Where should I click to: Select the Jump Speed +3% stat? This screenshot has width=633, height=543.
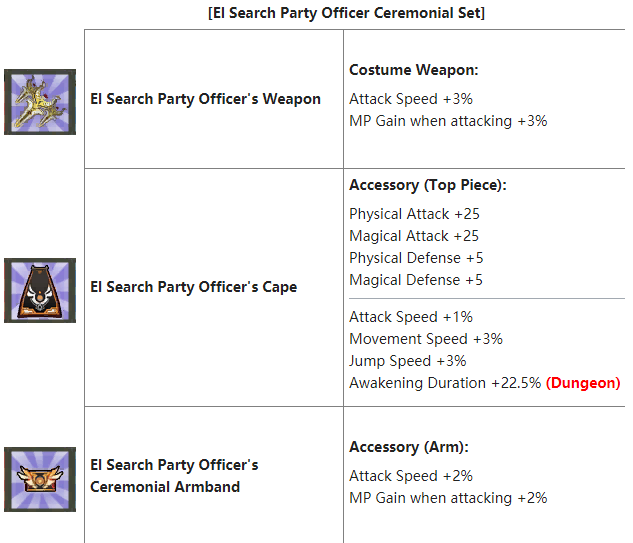click(x=408, y=361)
